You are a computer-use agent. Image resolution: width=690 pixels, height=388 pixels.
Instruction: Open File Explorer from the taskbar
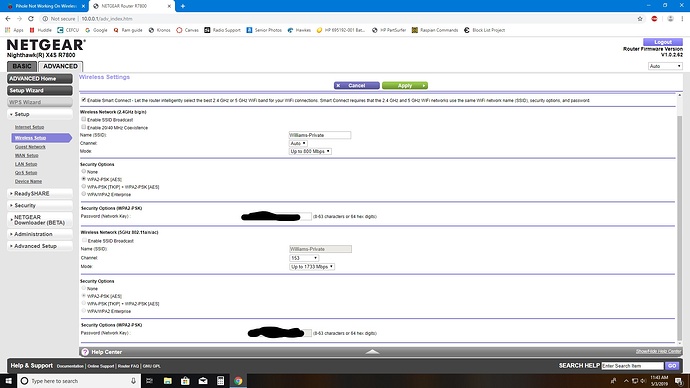[168, 381]
